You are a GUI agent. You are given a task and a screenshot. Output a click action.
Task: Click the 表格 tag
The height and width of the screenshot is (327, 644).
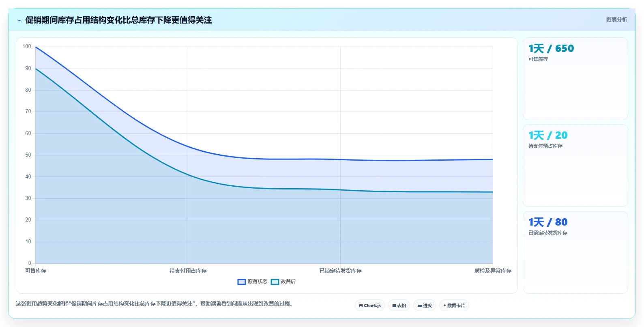click(x=399, y=305)
